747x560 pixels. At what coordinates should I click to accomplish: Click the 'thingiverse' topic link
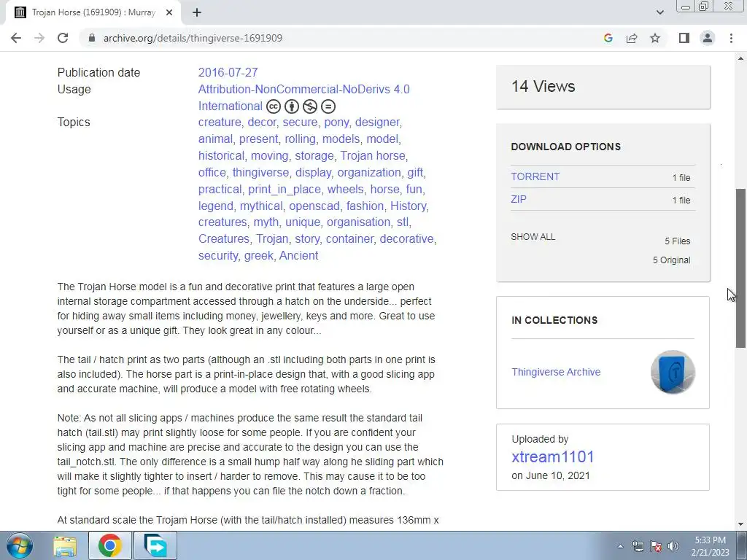pos(260,172)
